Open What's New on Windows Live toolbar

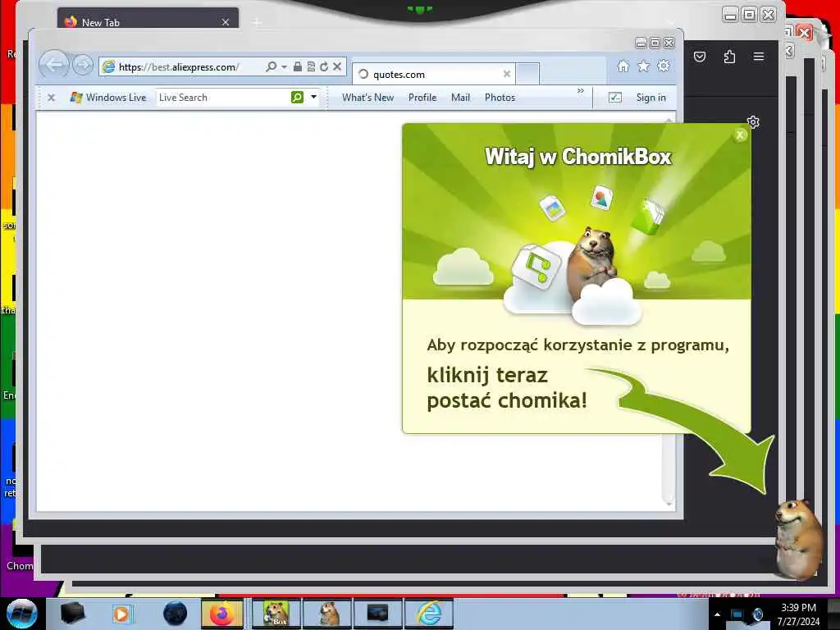(x=368, y=98)
